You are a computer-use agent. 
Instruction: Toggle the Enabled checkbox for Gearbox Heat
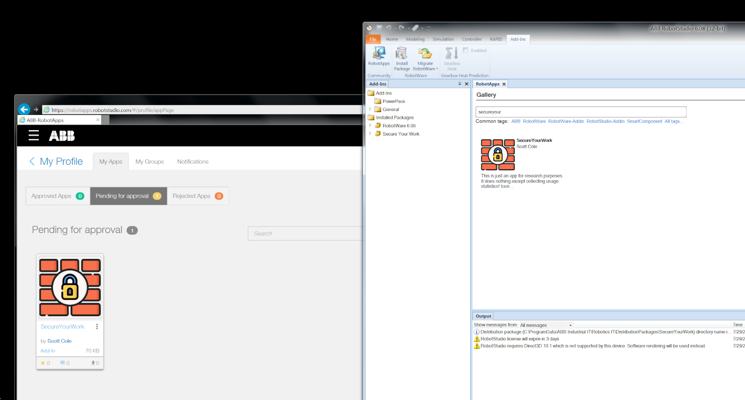pyautogui.click(x=466, y=50)
